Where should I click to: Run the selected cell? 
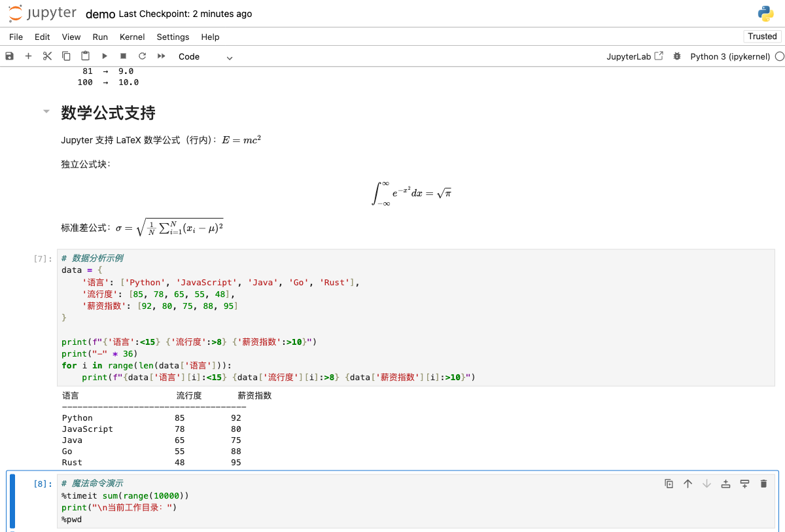pyautogui.click(x=104, y=56)
